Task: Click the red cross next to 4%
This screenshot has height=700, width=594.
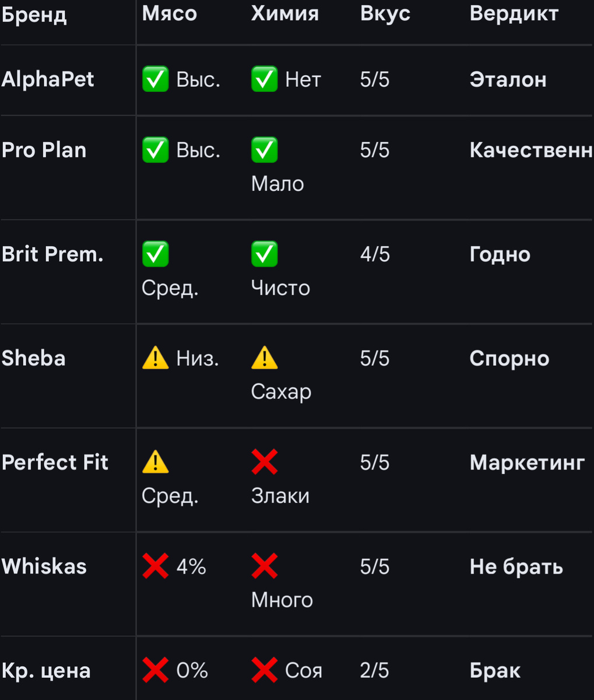Action: click(155, 566)
